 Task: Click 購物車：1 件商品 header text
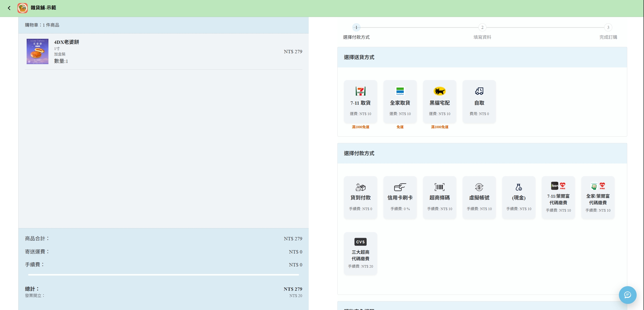pyautogui.click(x=42, y=25)
